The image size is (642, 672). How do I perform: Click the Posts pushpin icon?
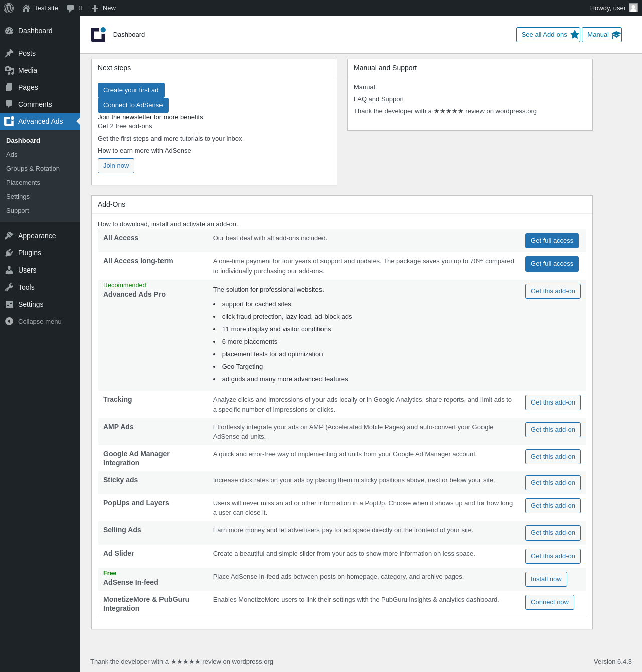point(9,53)
